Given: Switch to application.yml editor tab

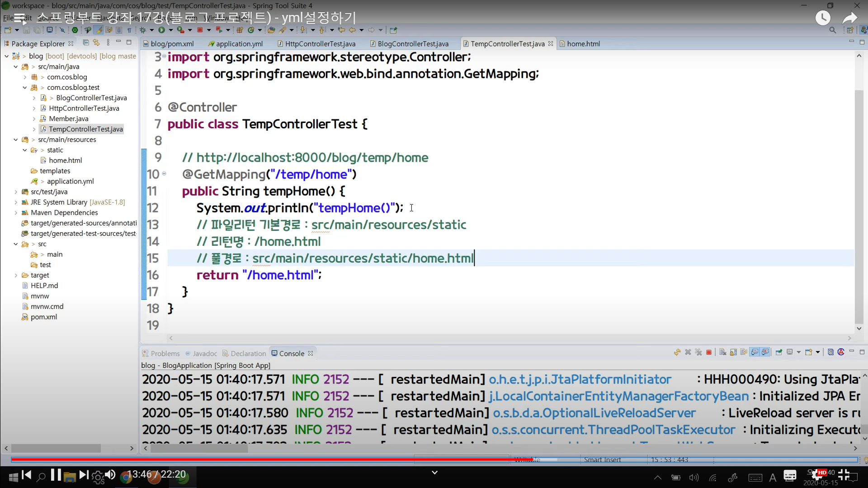Looking at the screenshot, I should point(235,44).
